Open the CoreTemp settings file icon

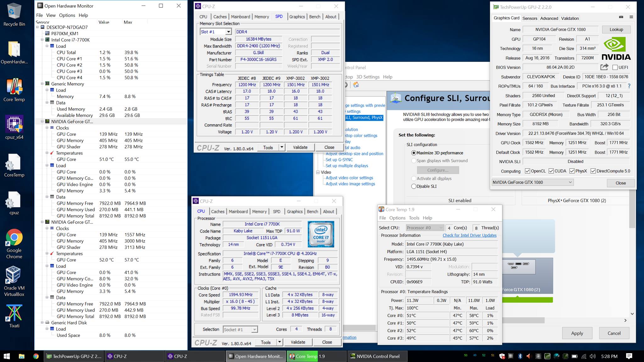14,166
